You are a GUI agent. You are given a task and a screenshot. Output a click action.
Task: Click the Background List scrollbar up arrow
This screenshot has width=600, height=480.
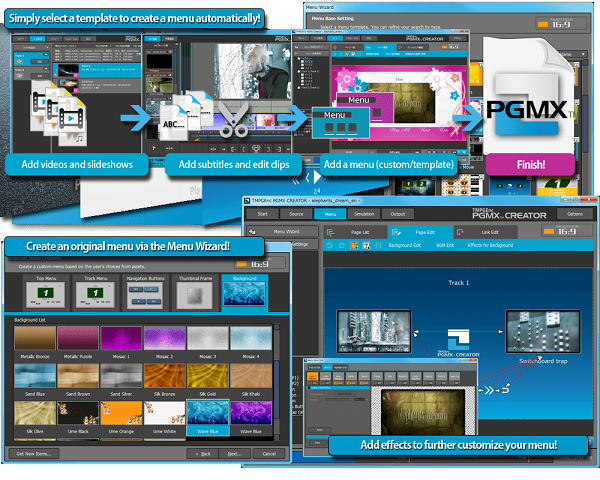pos(277,327)
